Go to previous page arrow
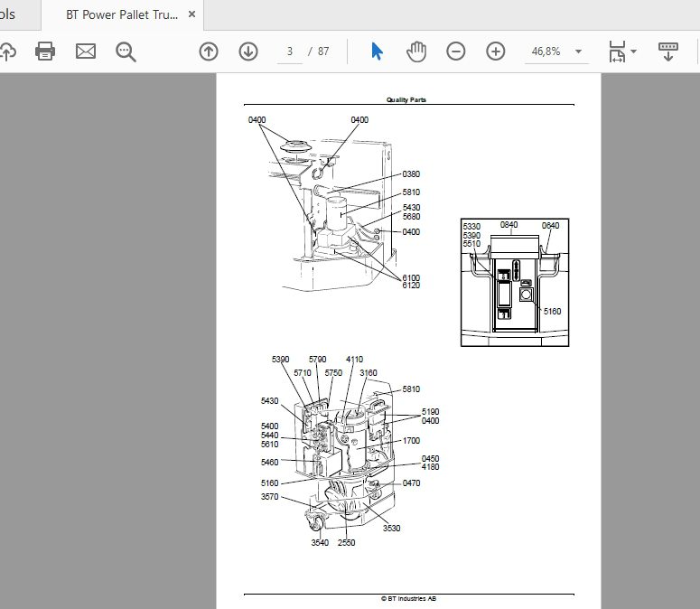Image resolution: width=700 pixels, height=609 pixels. click(209, 52)
